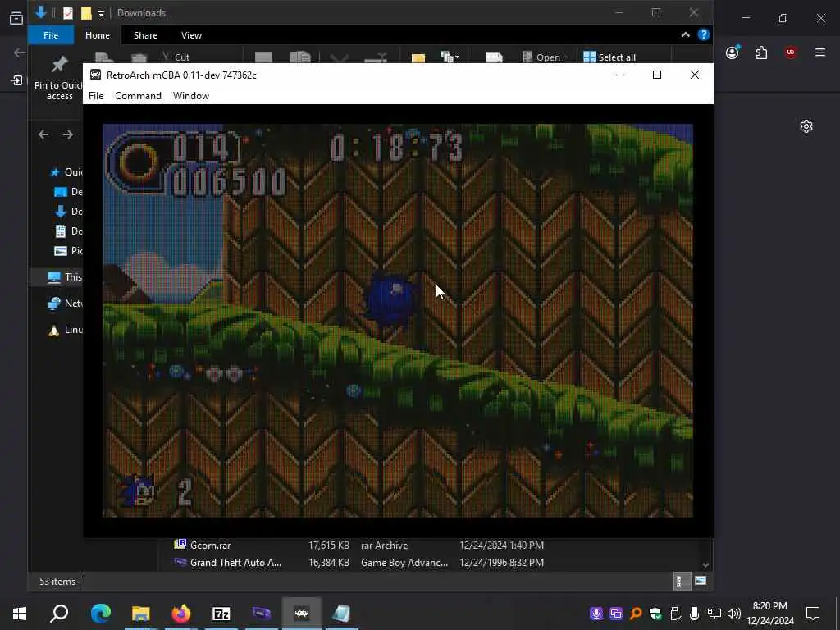Select Linux in the navigation pane

[65, 330]
